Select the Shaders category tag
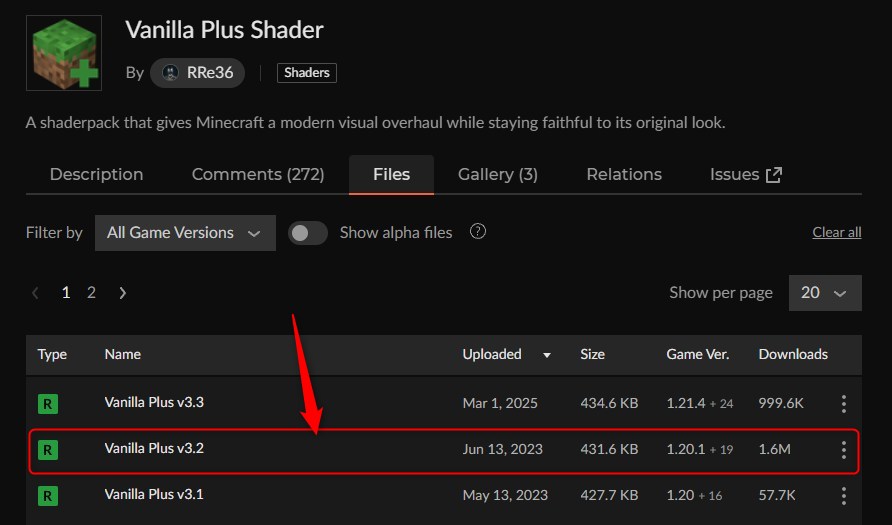This screenshot has height=525, width=892. coord(307,73)
